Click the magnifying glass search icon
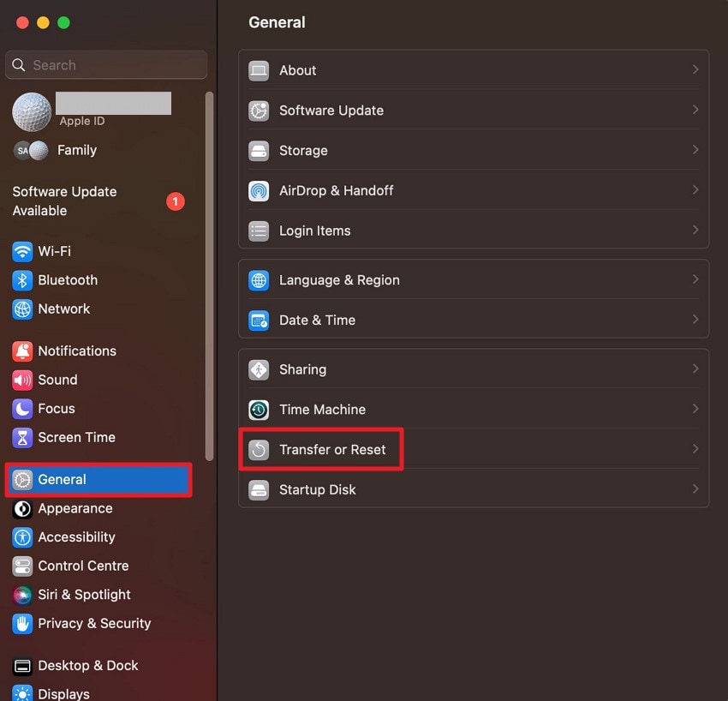The image size is (728, 701). click(19, 65)
